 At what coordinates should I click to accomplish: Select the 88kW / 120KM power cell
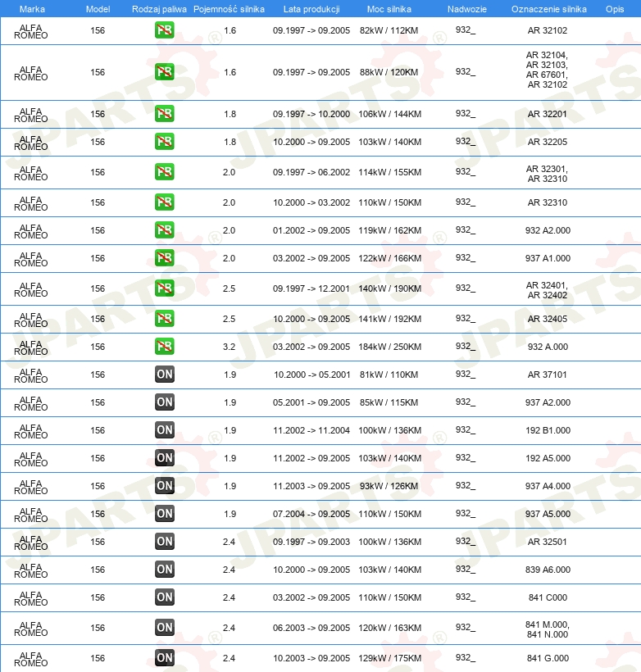389,72
